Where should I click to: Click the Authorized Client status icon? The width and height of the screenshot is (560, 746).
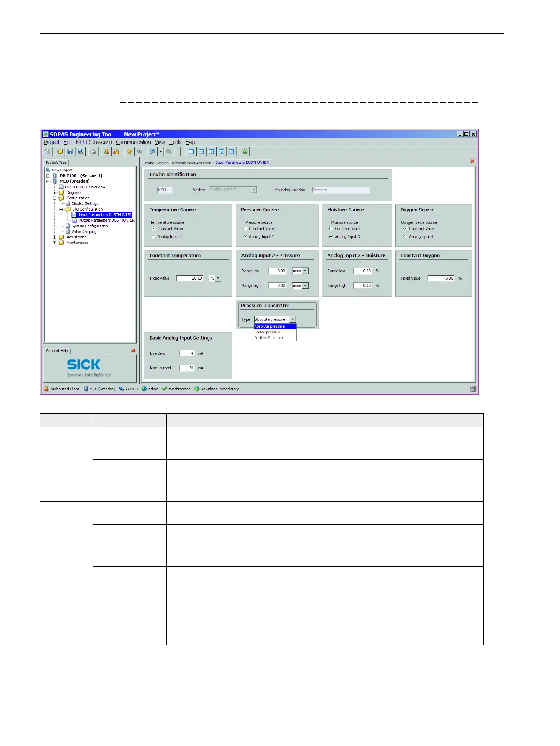[x=46, y=389]
